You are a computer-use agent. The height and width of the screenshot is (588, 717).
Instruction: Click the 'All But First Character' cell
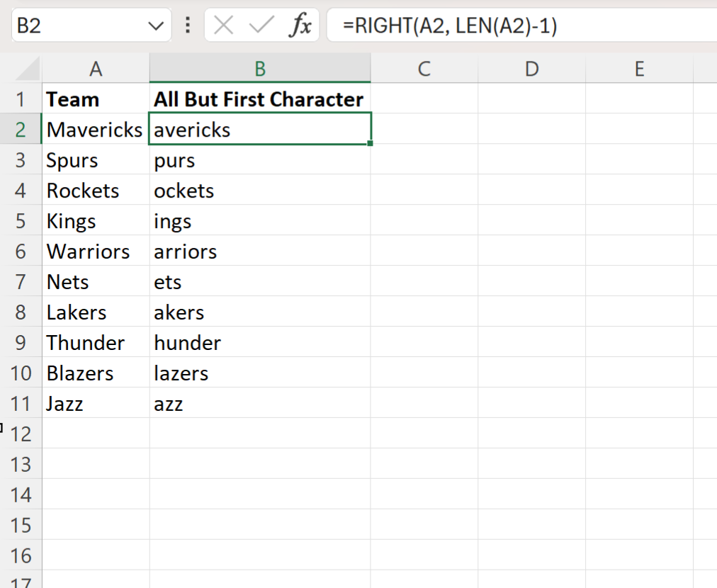pos(260,99)
